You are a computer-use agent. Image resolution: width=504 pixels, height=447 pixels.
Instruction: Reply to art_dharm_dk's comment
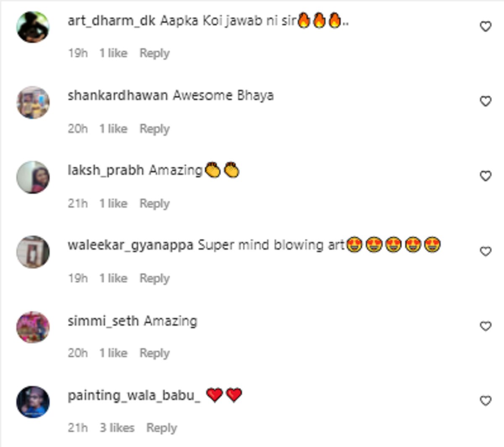tap(155, 53)
